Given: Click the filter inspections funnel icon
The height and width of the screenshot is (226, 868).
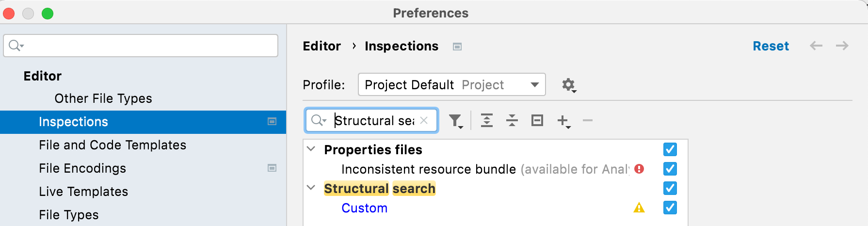Looking at the screenshot, I should pyautogui.click(x=455, y=120).
